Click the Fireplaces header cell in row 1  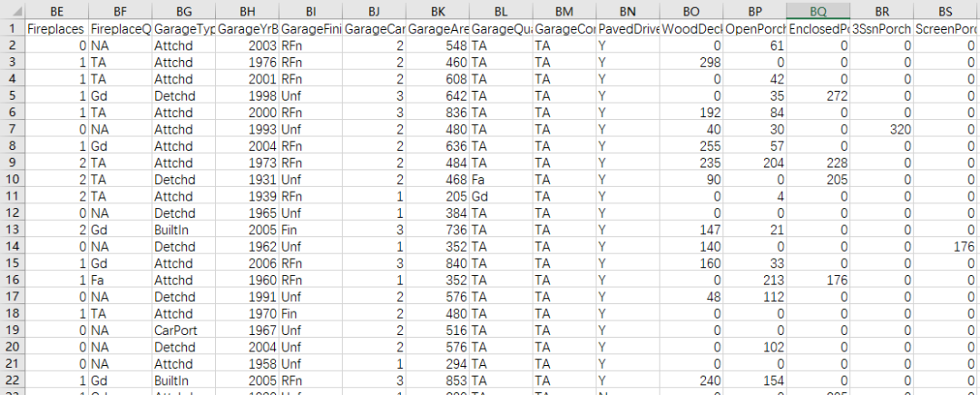[55, 30]
